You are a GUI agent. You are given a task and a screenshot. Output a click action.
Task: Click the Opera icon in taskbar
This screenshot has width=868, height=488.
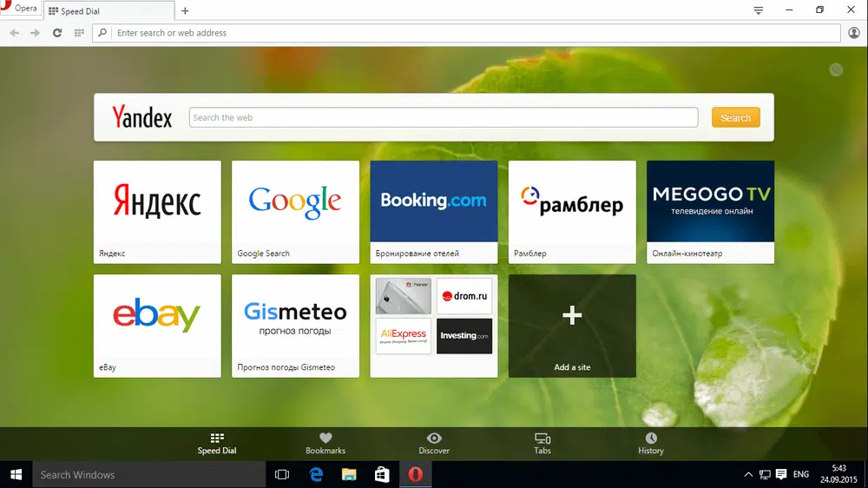click(x=415, y=475)
